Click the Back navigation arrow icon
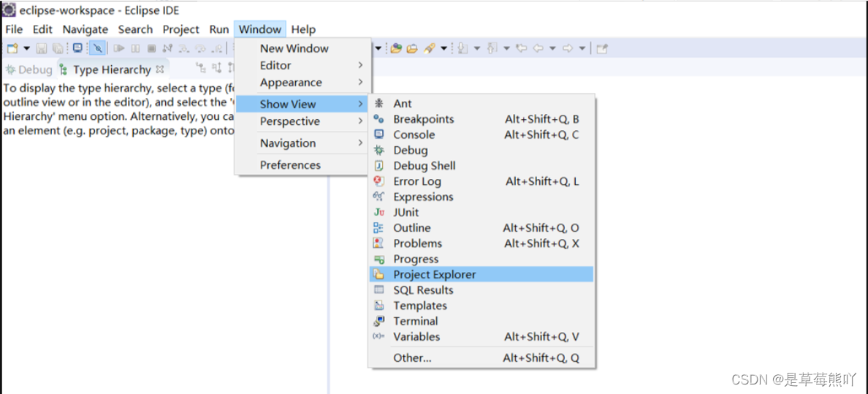 (x=538, y=48)
